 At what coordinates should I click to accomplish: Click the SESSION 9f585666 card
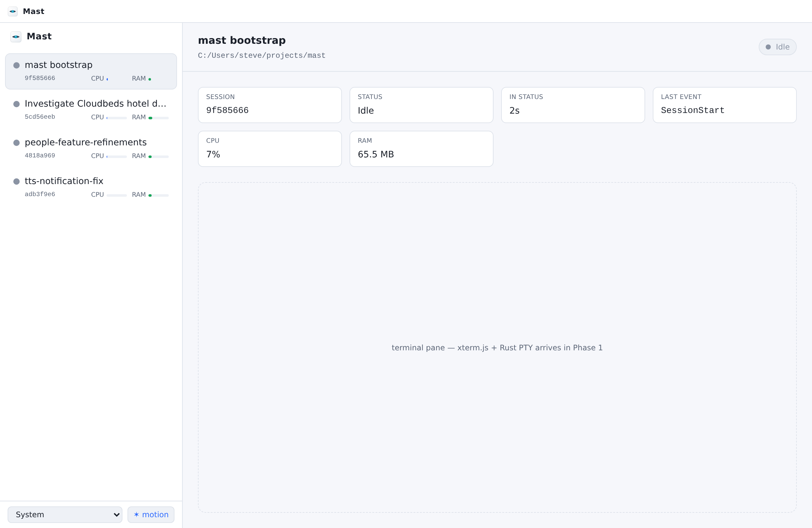(x=270, y=105)
